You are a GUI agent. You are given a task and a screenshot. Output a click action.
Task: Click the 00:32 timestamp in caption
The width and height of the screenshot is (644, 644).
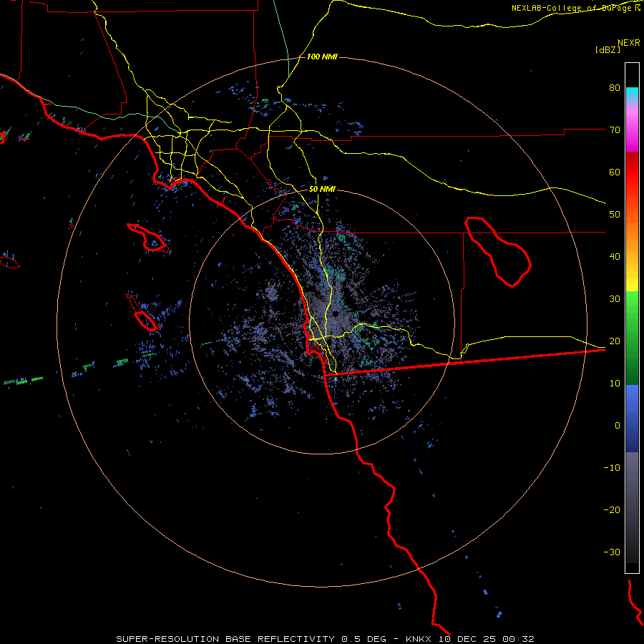(519, 639)
